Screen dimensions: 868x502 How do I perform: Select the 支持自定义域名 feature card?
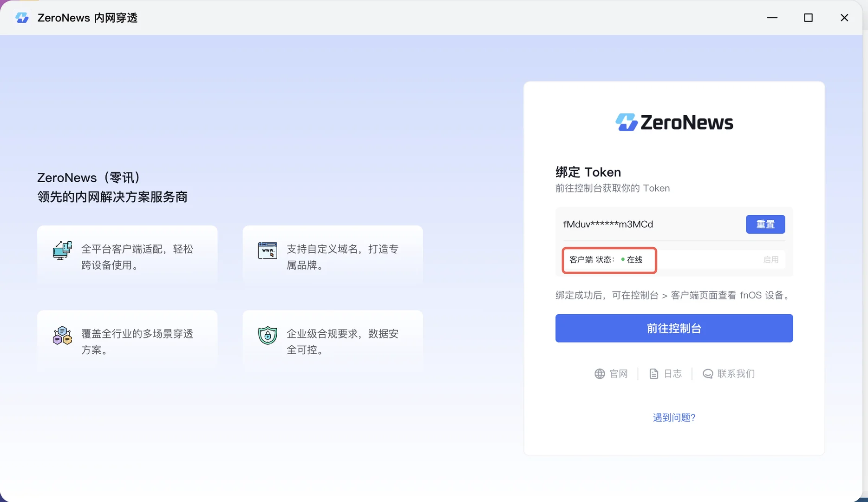coord(333,257)
